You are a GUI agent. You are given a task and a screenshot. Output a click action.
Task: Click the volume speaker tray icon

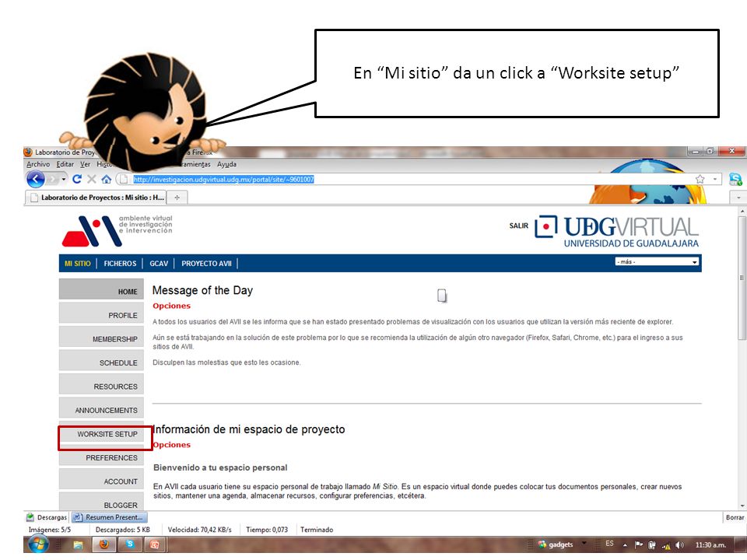[x=679, y=544]
